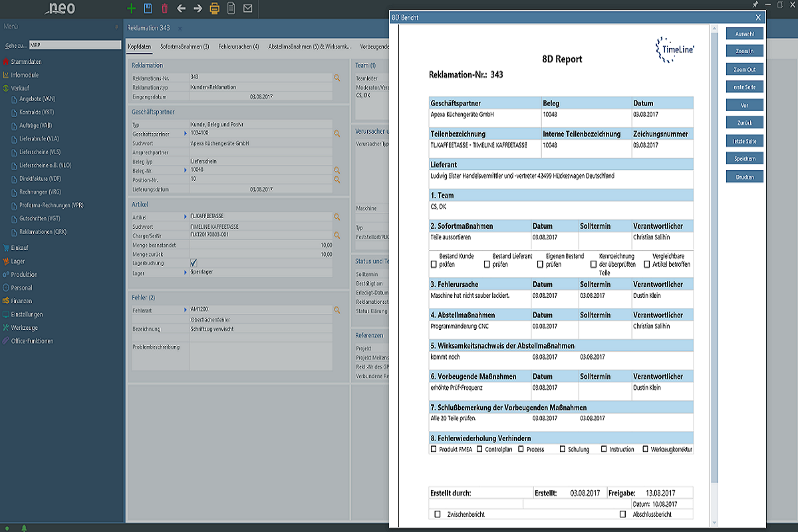Click the report preview vertical scrollbar
The image size is (798, 532).
(x=715, y=266)
